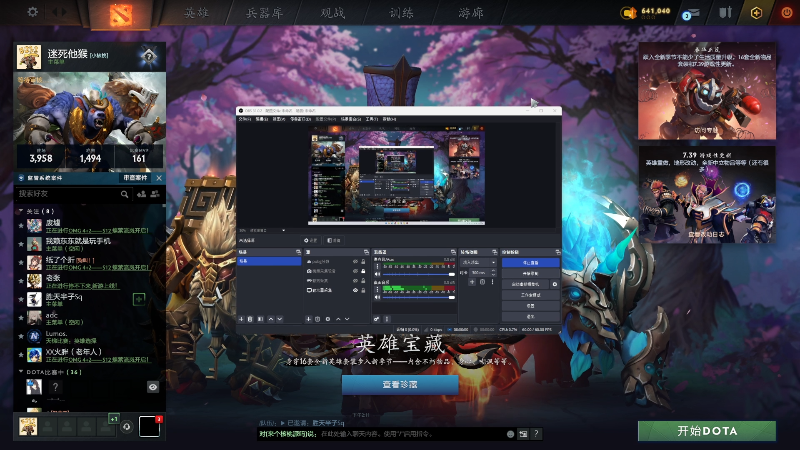Viewport: 800px width, 450px height.
Task: Mute the second mixer audio channel
Action: [378, 297]
